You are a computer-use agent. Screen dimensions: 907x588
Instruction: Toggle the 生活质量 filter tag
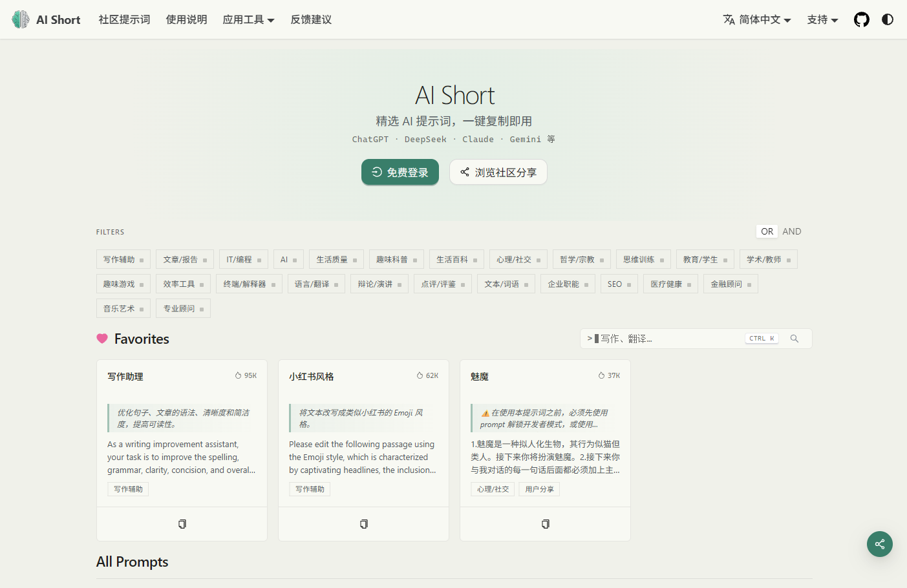tap(336, 259)
